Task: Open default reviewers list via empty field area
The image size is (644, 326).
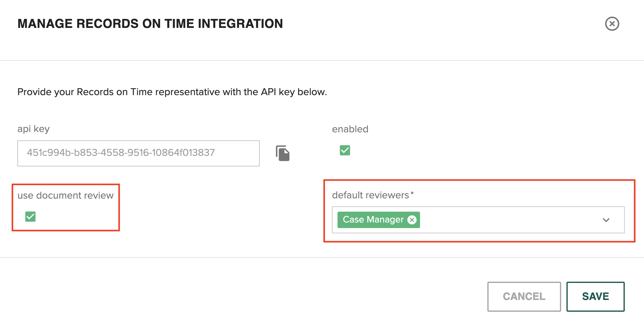Action: [x=509, y=220]
